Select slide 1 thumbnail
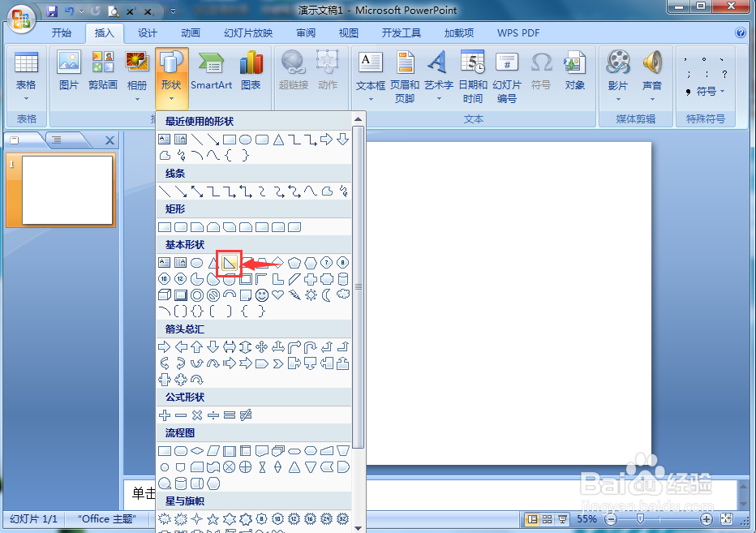756x533 pixels. (x=67, y=190)
